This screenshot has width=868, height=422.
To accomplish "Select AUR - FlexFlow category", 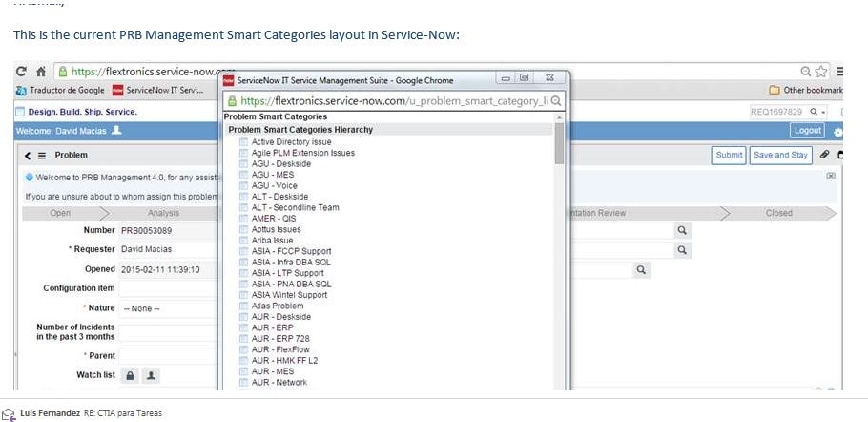I will [x=280, y=349].
